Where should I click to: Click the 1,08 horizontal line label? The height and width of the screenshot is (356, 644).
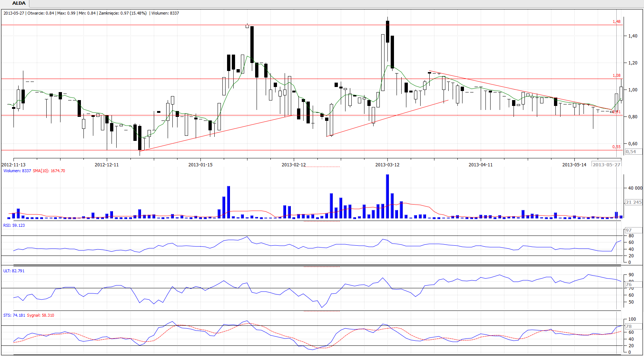tap(616, 76)
